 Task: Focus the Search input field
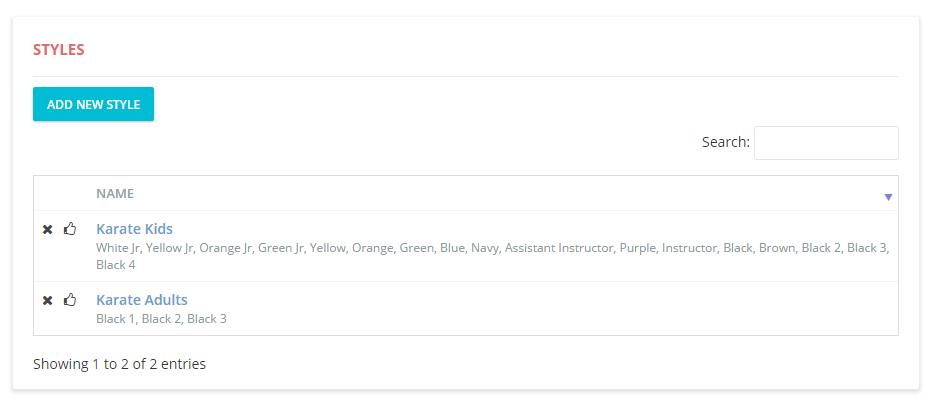pyautogui.click(x=825, y=143)
